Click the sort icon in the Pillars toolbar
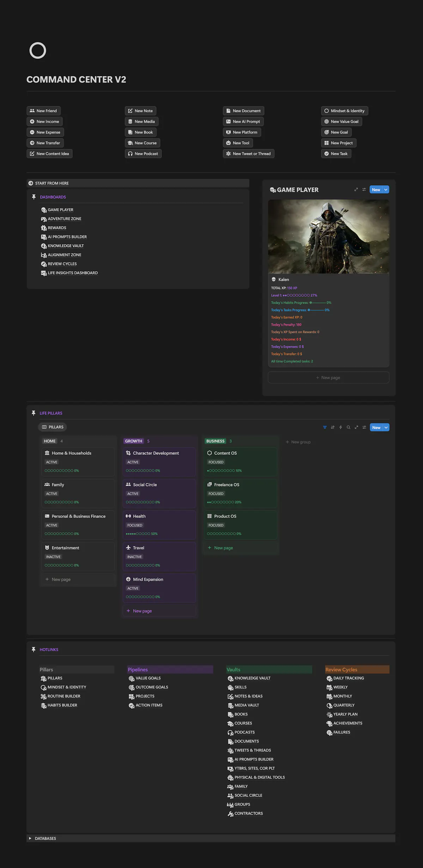 click(333, 427)
